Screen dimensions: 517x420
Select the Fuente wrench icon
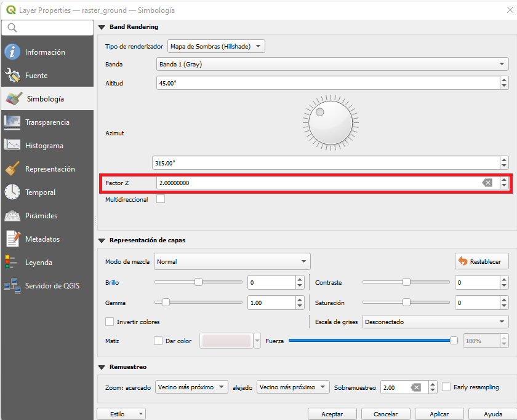point(12,76)
